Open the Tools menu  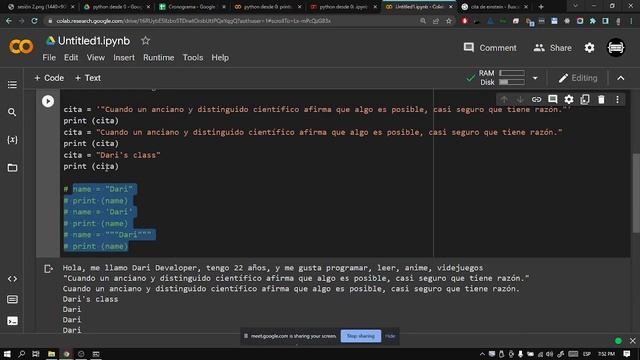click(193, 58)
